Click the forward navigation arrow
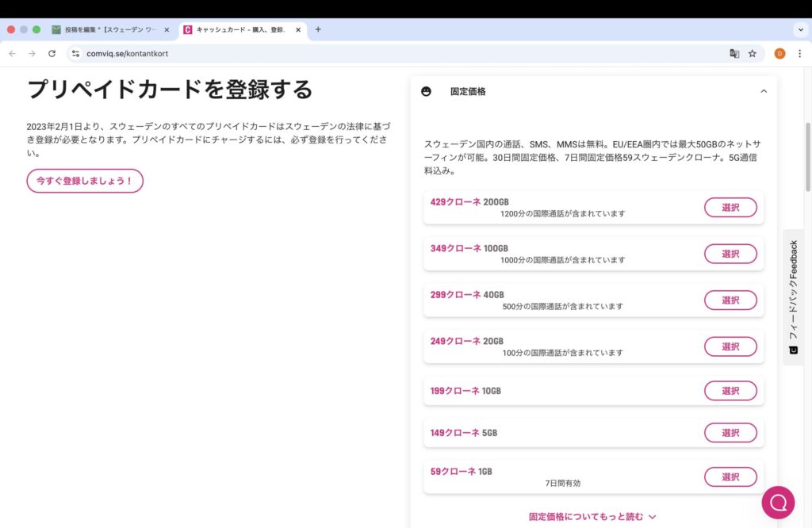Viewport: 812px width, 528px height. [x=31, y=53]
